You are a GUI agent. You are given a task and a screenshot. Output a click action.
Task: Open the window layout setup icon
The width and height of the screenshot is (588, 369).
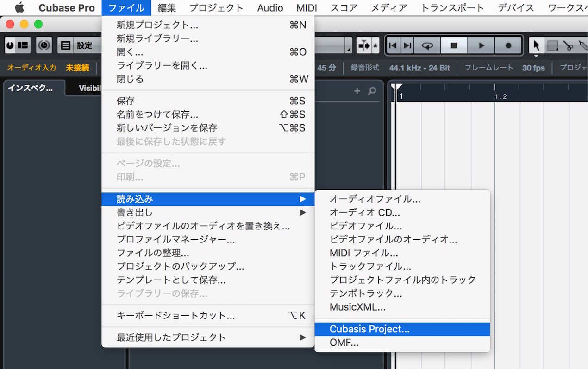23,45
